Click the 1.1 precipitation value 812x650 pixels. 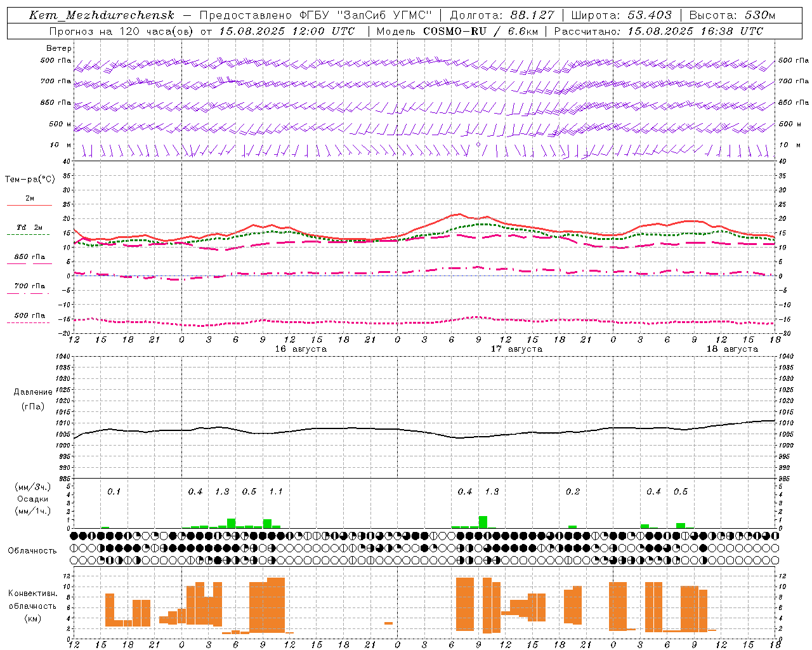(276, 492)
